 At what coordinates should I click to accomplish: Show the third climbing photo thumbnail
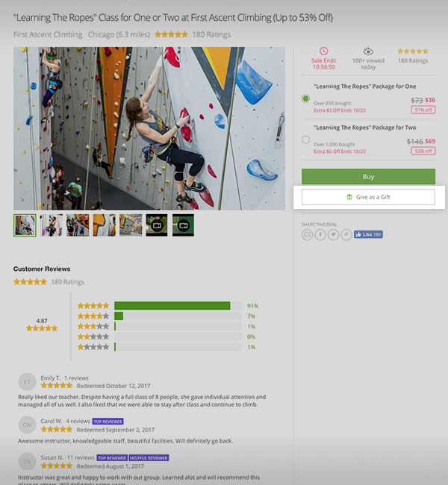pos(78,225)
